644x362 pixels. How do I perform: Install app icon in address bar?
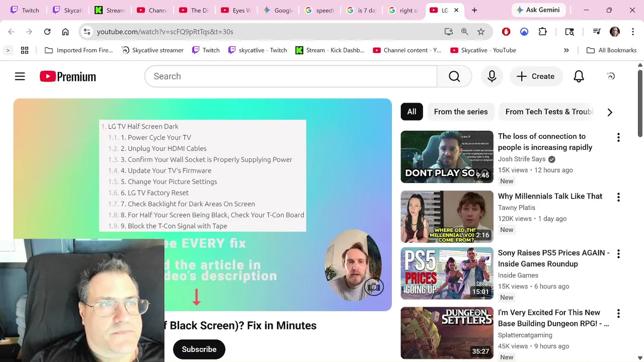click(449, 32)
